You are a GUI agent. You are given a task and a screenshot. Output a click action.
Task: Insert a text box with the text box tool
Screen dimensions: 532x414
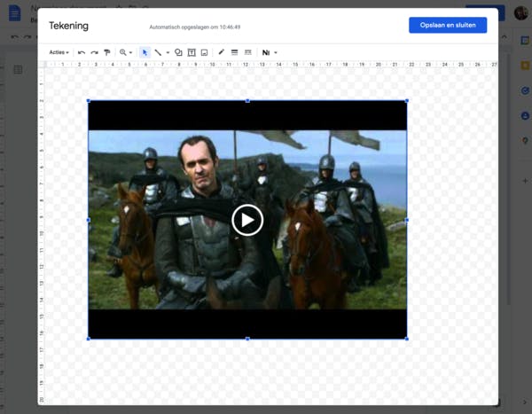192,53
